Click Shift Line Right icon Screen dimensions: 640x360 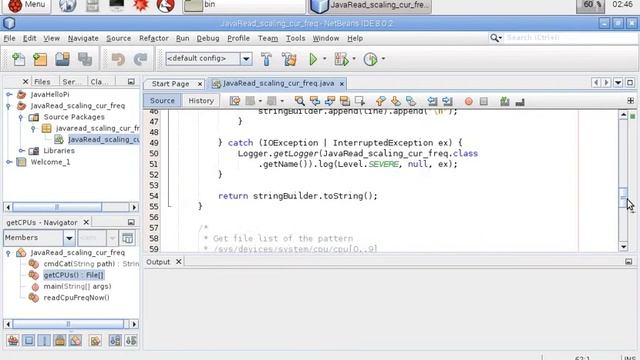point(447,101)
